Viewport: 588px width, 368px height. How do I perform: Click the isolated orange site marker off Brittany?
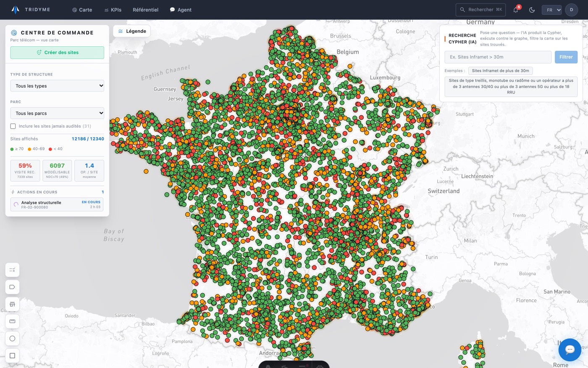(x=146, y=171)
